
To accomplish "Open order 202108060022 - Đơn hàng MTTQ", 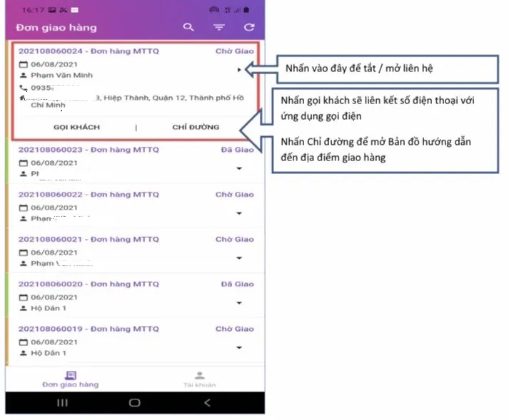I will click(x=89, y=195).
